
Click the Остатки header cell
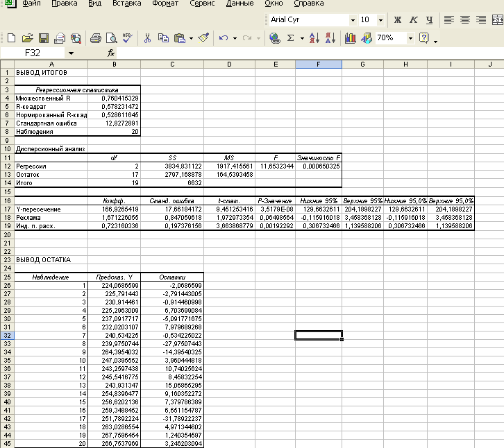pyautogui.click(x=172, y=277)
